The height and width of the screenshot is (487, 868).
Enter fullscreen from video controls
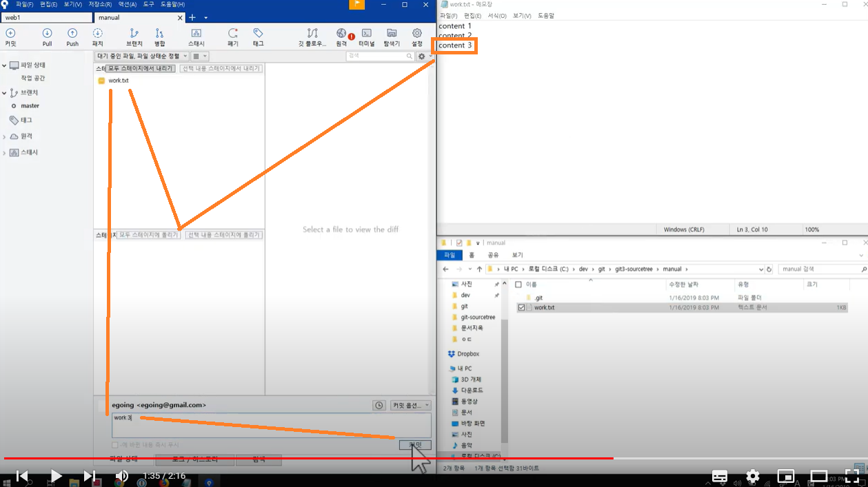pos(852,476)
